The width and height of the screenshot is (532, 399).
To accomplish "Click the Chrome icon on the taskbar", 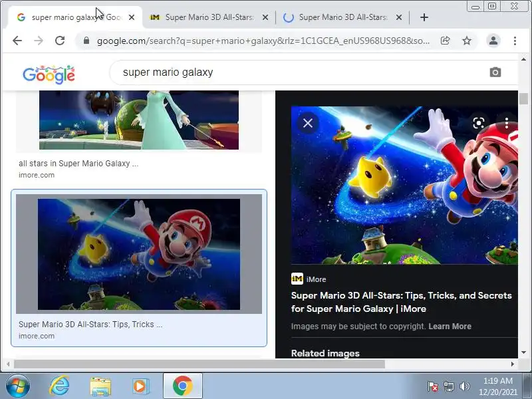I will pyautogui.click(x=182, y=386).
